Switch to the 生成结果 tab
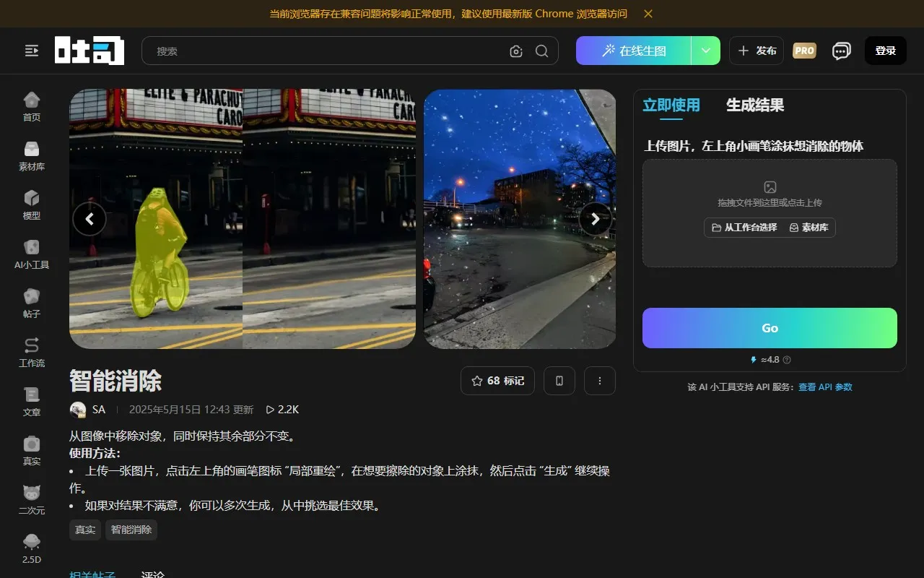The image size is (924, 578). click(754, 105)
